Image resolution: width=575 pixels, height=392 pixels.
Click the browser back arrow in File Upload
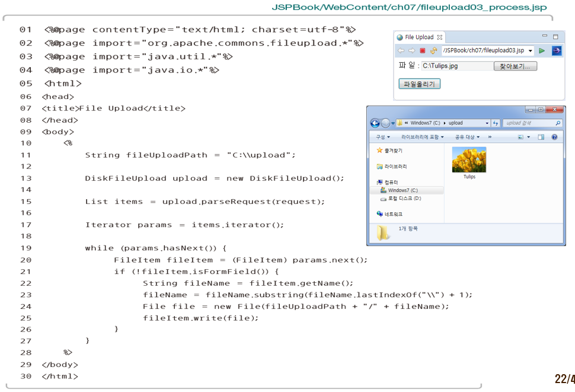click(401, 50)
